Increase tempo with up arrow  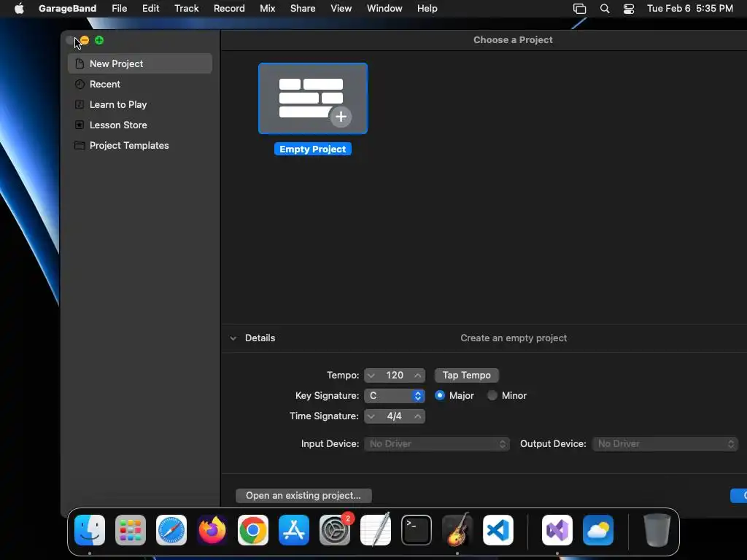pyautogui.click(x=417, y=376)
